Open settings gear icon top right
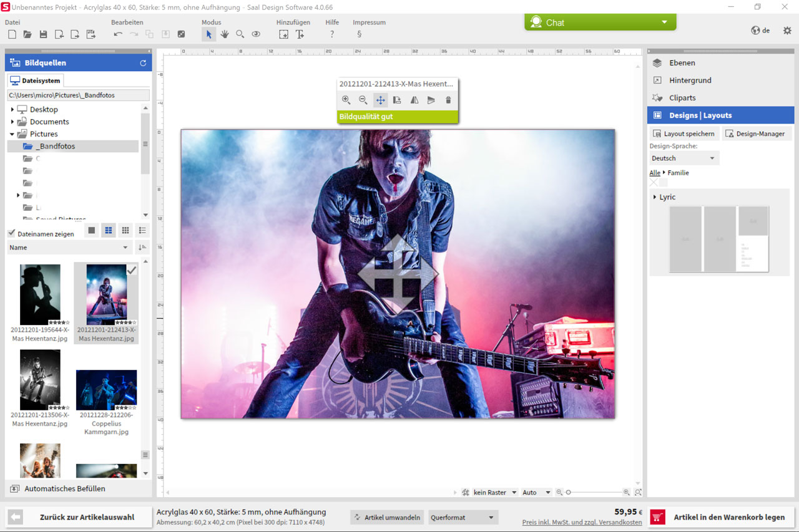This screenshot has height=532, width=799. [x=787, y=31]
